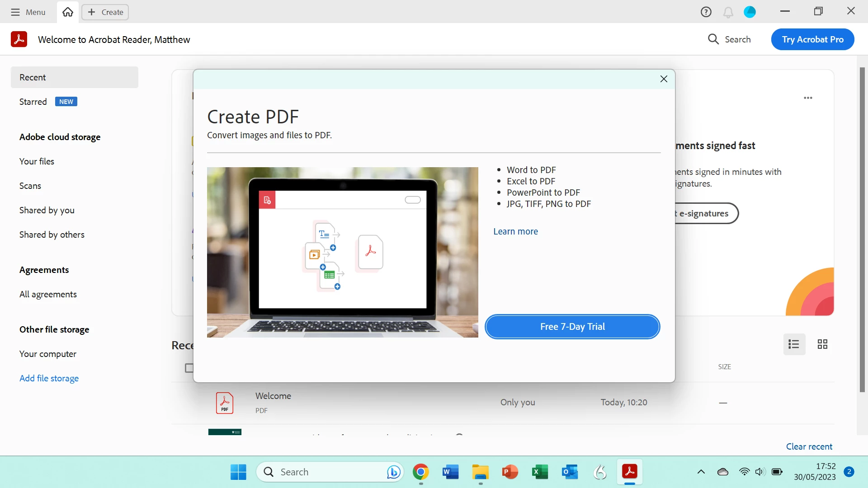
Task: Click Free 7-Day Trial button
Action: [x=572, y=327]
